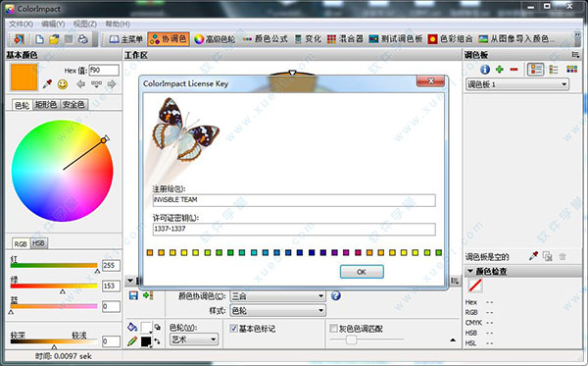The image size is (588, 366).
Task: Click the 红 red slider track
Action: pyautogui.click(x=54, y=265)
